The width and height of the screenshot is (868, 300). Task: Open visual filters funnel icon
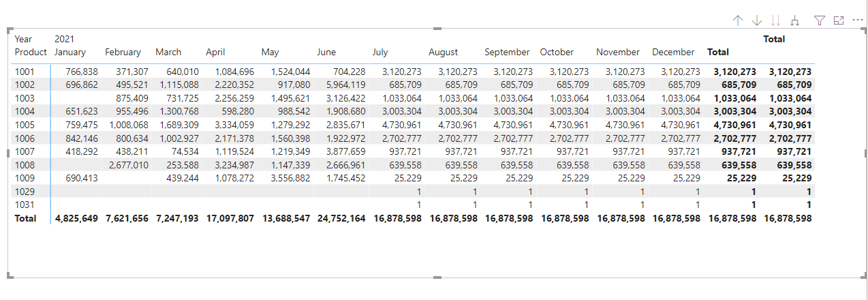[x=820, y=20]
